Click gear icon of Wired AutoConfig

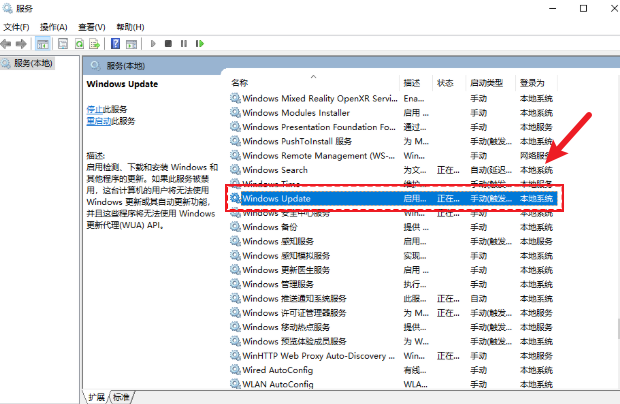235,370
